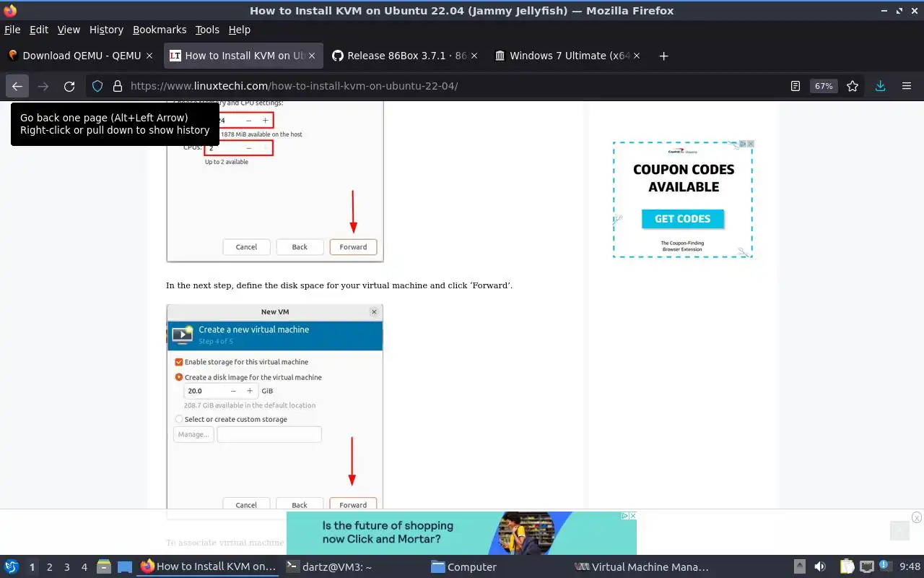Show site info via the padlock icon
The width and height of the screenshot is (924, 578).
[x=118, y=86]
